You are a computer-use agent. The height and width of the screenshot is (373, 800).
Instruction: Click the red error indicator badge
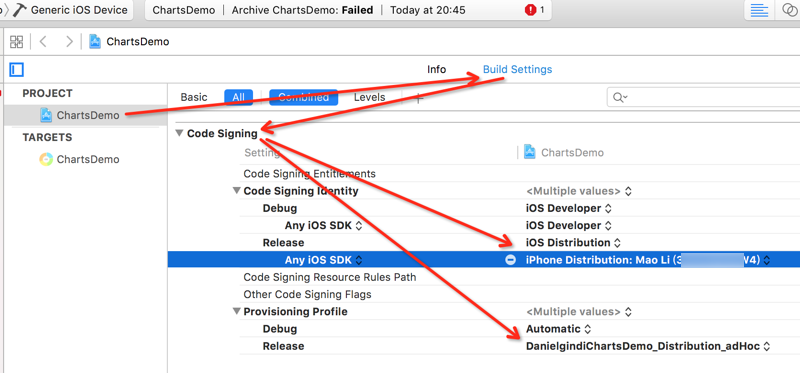(531, 10)
